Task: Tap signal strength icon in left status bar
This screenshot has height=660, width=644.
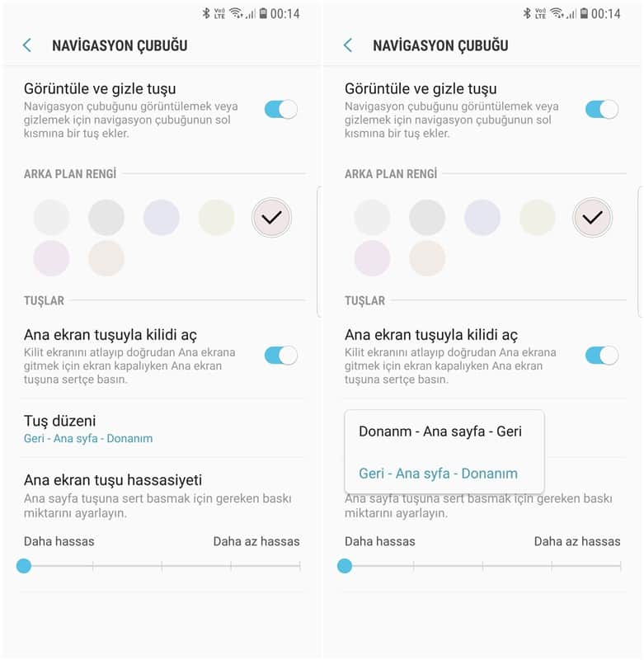Action: pyautogui.click(x=251, y=14)
